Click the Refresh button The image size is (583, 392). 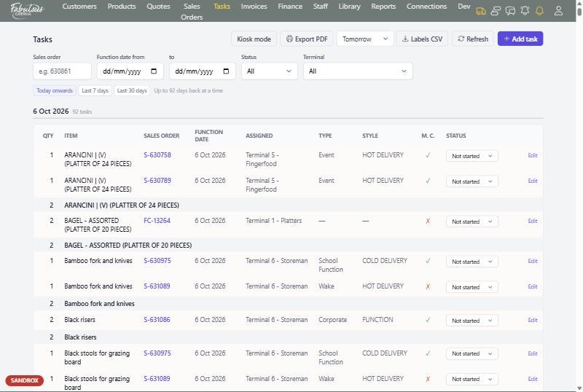[473, 39]
